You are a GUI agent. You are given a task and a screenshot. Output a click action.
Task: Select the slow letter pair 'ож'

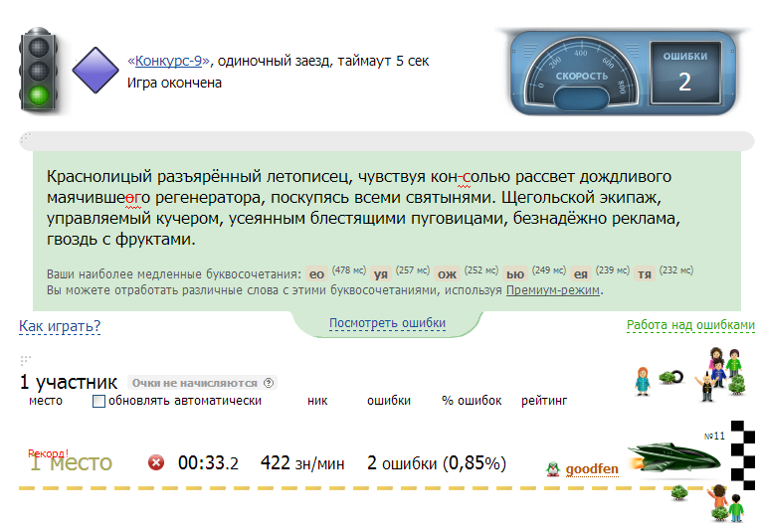point(447,274)
